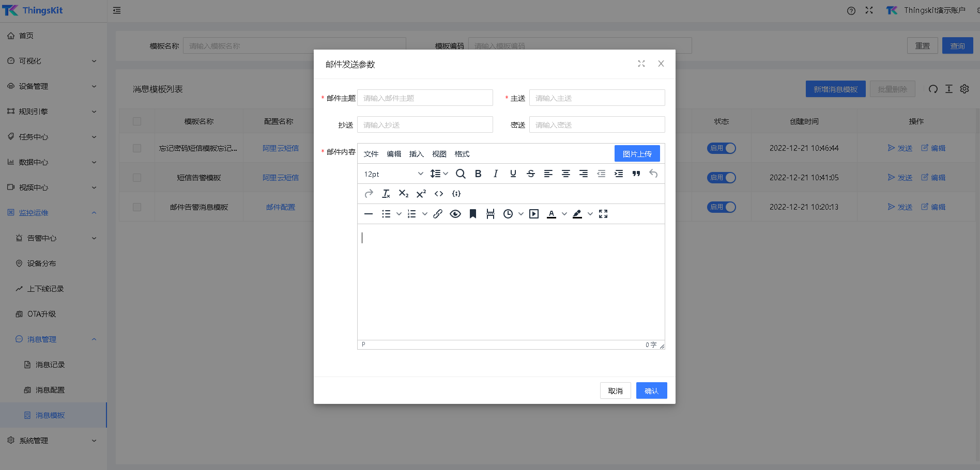The height and width of the screenshot is (470, 980).
Task: Toggle bold formatting in the editor
Action: tap(478, 174)
